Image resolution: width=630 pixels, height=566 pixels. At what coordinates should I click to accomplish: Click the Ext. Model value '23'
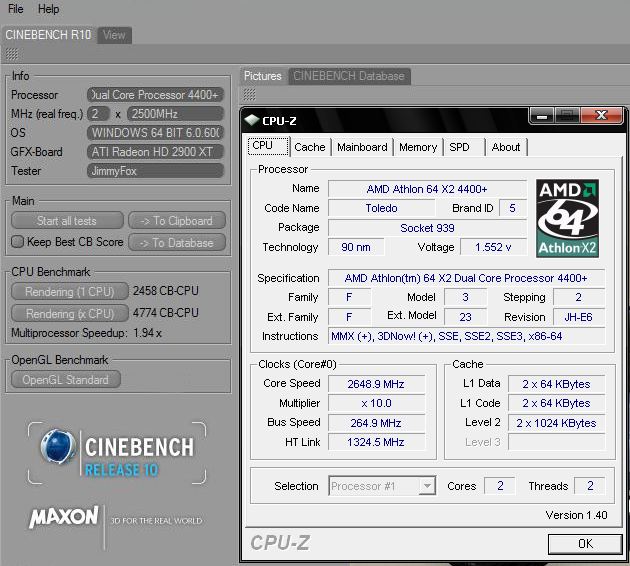point(465,317)
